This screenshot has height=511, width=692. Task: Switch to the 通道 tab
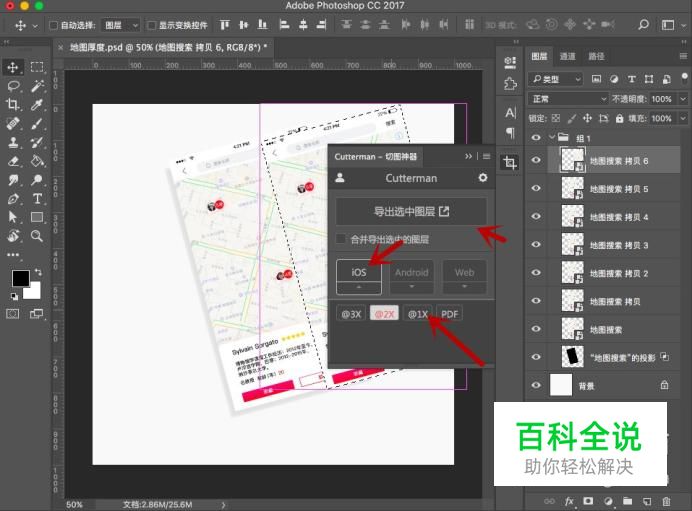(568, 56)
